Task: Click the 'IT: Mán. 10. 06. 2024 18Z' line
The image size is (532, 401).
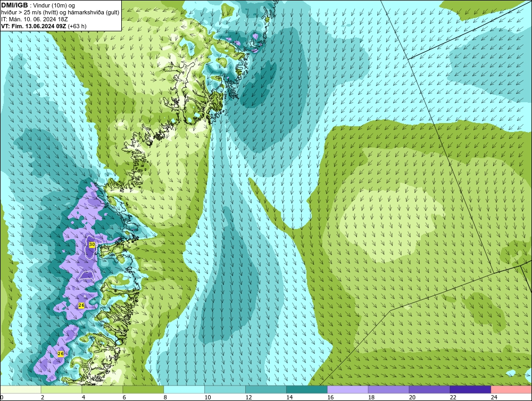Action: point(35,19)
